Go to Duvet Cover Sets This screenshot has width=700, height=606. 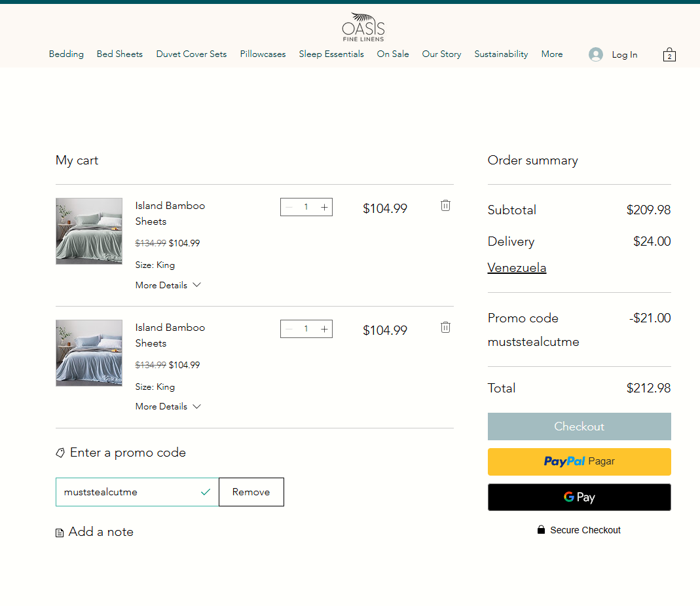pos(191,54)
